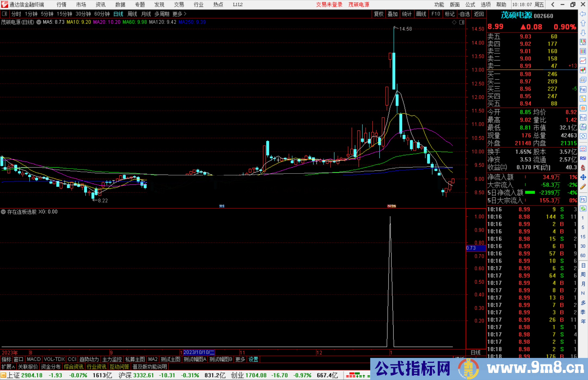Select the pencil drawing tool icon
Screen dimensions: 588x380
(583, 187)
